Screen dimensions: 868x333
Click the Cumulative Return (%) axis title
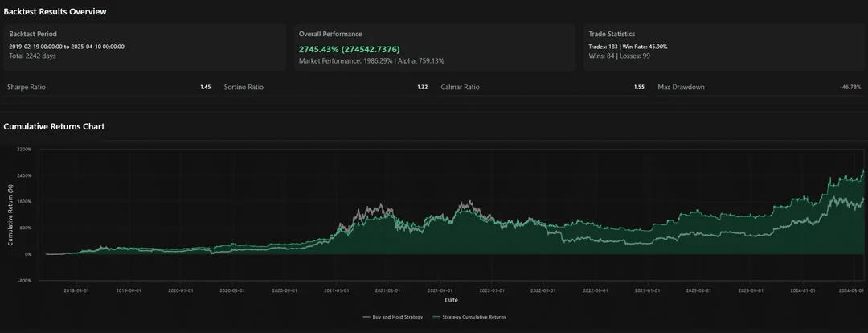point(11,215)
